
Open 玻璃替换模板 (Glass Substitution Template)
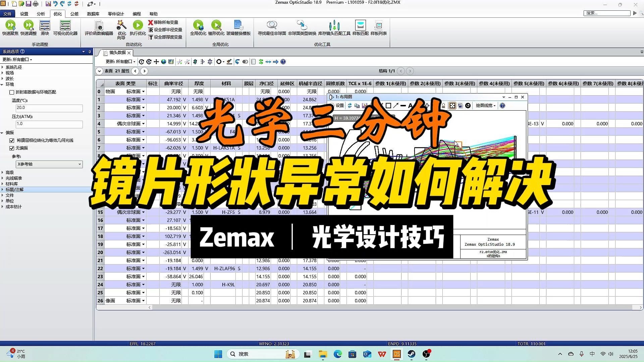[238, 28]
